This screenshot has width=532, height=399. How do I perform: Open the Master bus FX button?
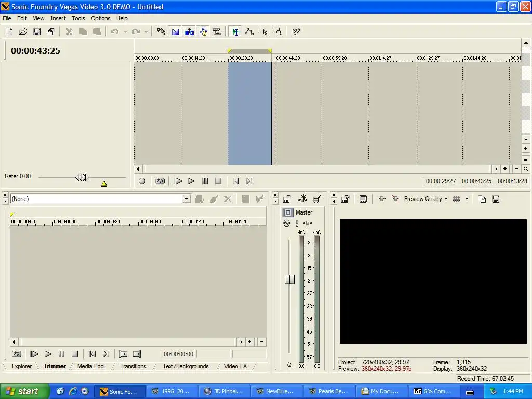coord(308,223)
